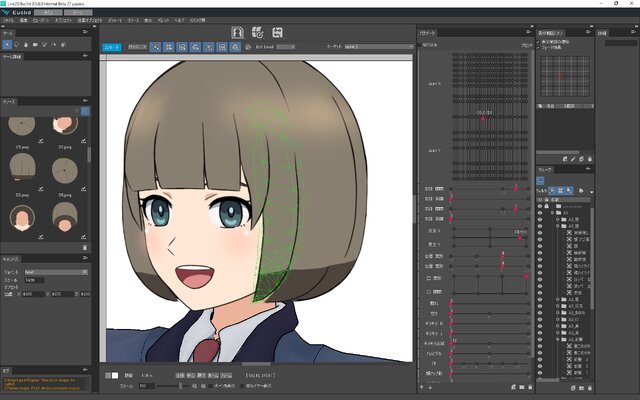Open the File menu in menu bar
This screenshot has width=640, height=400.
[x=10, y=18]
